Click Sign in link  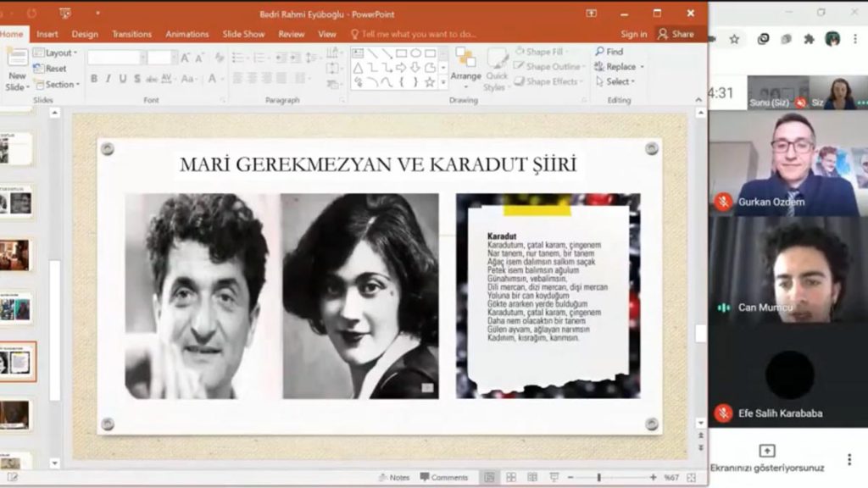[633, 34]
